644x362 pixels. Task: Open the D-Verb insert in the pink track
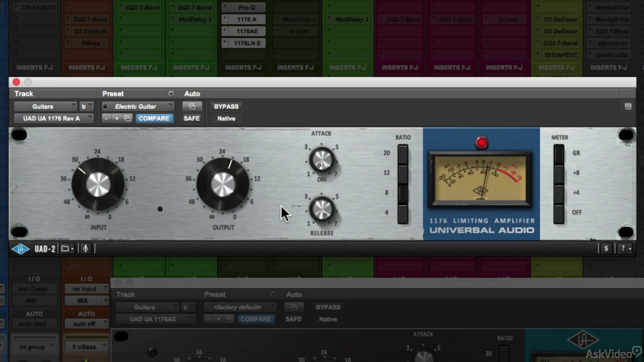(505, 20)
